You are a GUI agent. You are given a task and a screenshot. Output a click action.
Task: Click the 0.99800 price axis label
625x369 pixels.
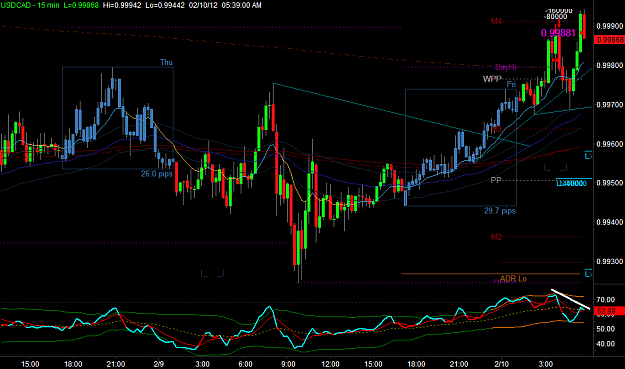click(609, 65)
